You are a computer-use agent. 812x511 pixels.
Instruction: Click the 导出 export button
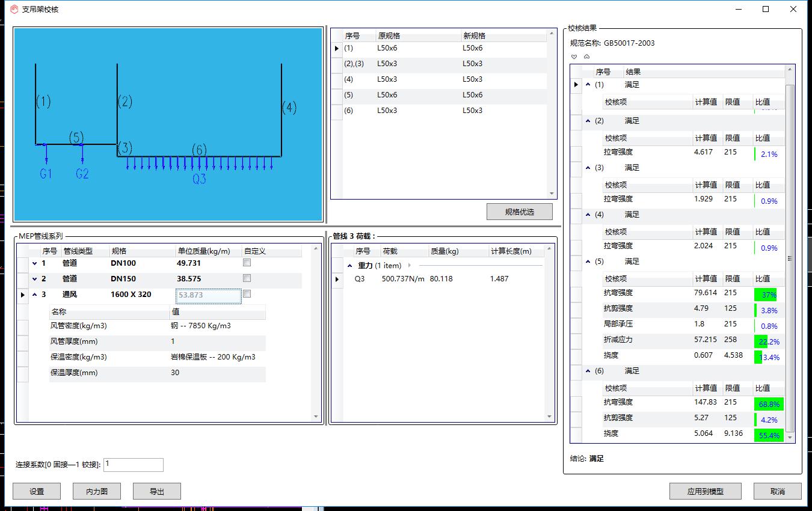tap(157, 491)
